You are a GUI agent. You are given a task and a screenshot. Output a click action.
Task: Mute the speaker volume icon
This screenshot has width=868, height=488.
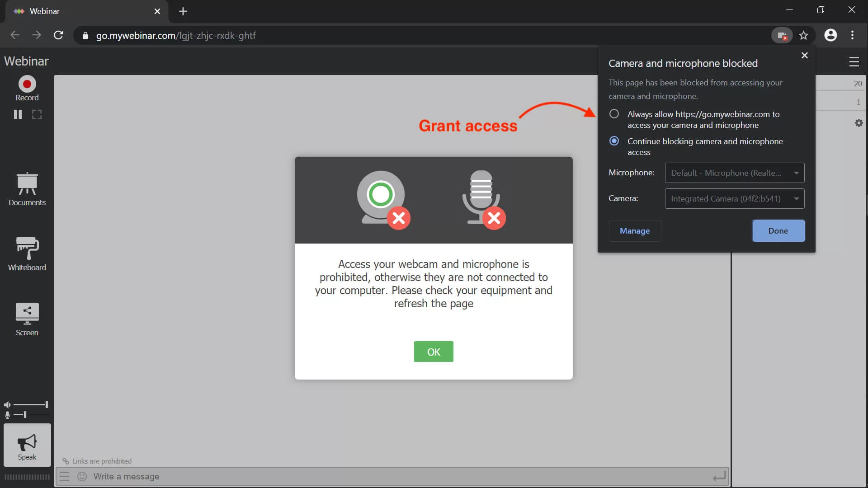point(6,404)
